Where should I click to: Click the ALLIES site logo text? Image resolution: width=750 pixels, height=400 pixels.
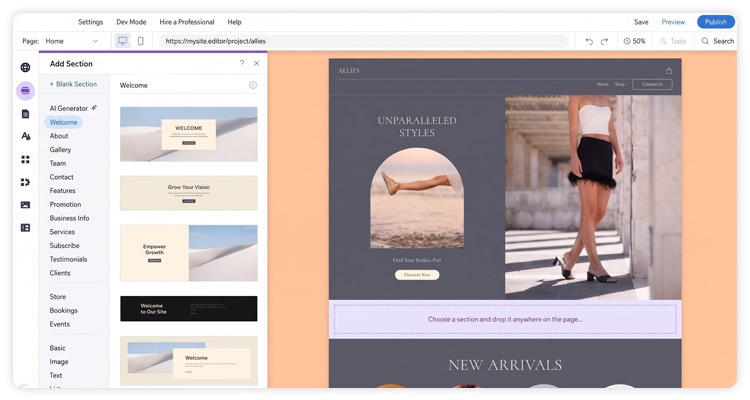click(x=349, y=71)
